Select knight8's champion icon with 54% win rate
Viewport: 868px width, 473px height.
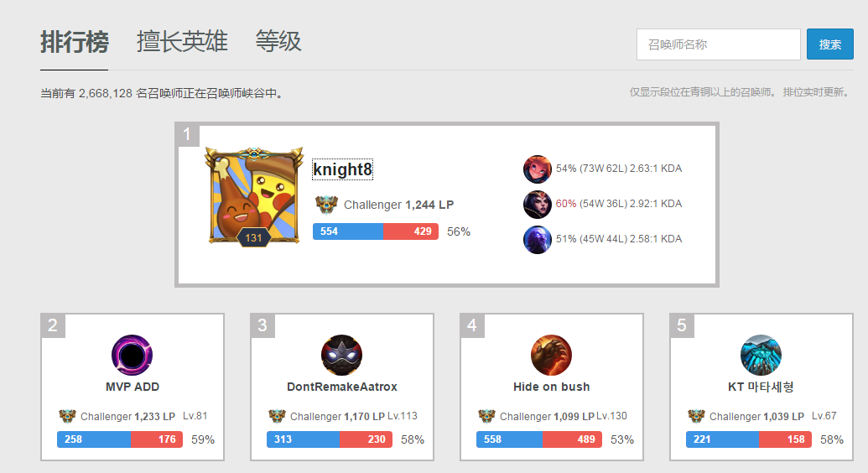(537, 169)
